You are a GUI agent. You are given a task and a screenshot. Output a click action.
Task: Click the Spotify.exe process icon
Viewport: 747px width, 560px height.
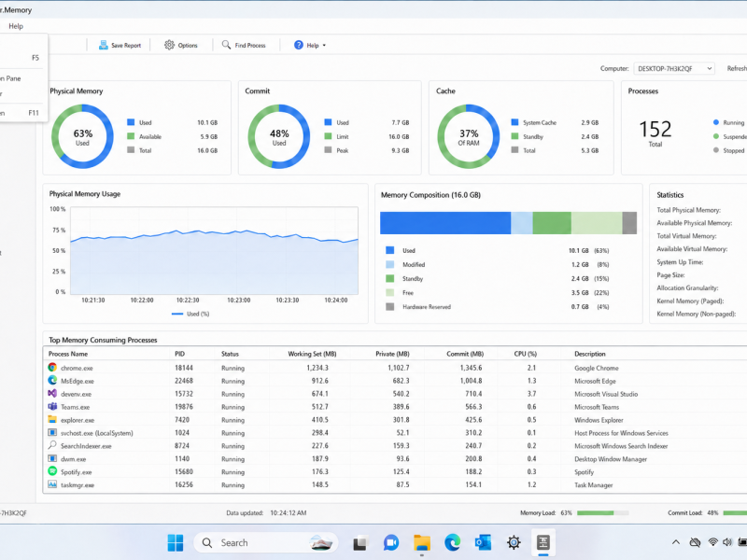(52, 471)
